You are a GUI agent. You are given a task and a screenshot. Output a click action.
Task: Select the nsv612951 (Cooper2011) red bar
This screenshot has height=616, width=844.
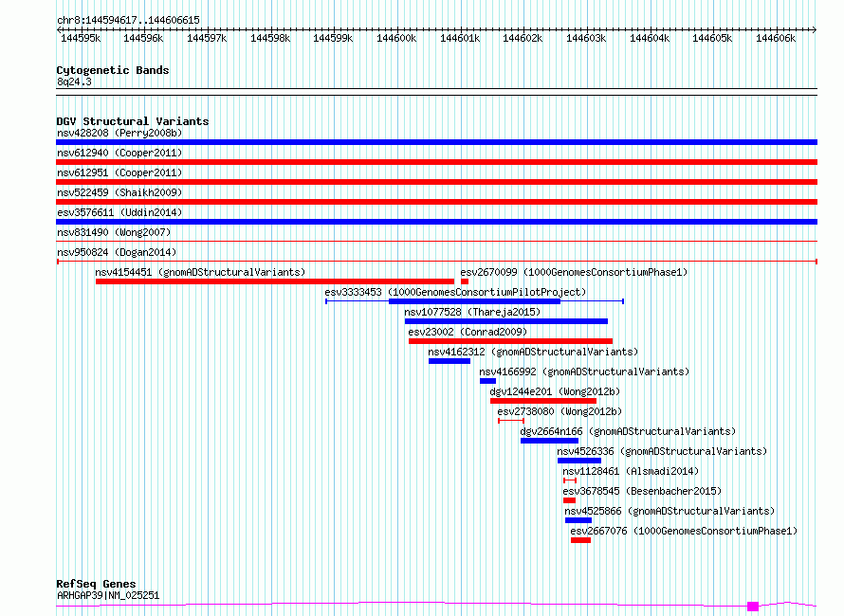pos(436,182)
